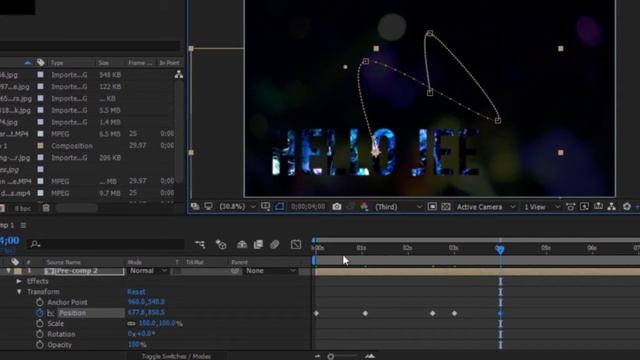This screenshot has width=640, height=360.
Task: Click the Anchor Point value 960.0,540.0
Action: [x=146, y=302]
